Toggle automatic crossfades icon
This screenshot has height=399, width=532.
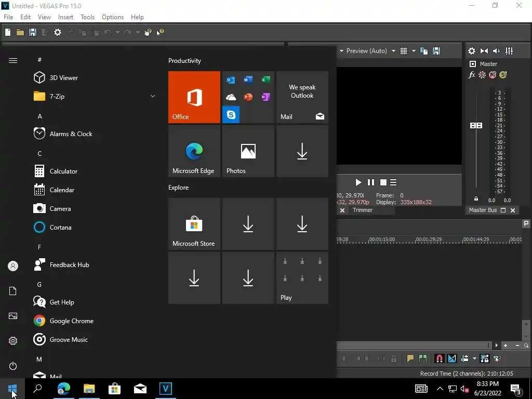coord(452,358)
